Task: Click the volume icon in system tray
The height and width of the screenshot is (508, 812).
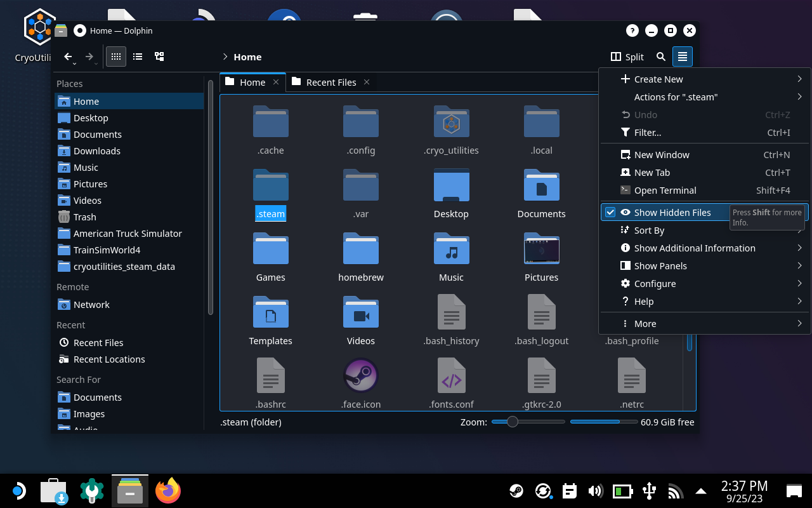Action: (x=595, y=491)
